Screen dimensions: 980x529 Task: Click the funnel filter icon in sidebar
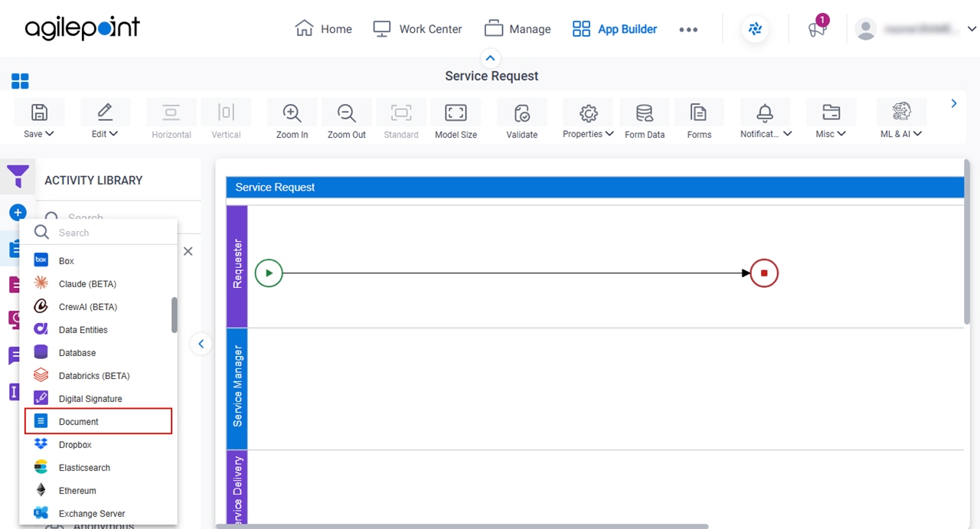[x=18, y=177]
